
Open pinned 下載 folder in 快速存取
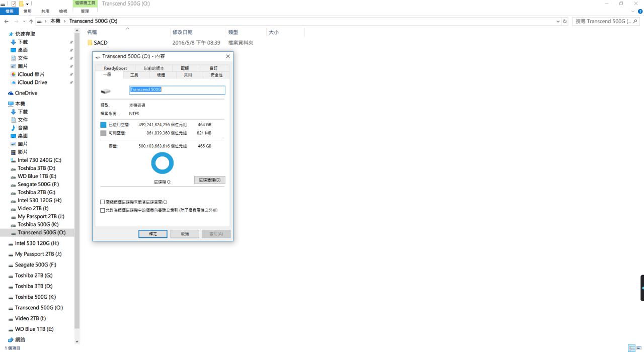19,42
